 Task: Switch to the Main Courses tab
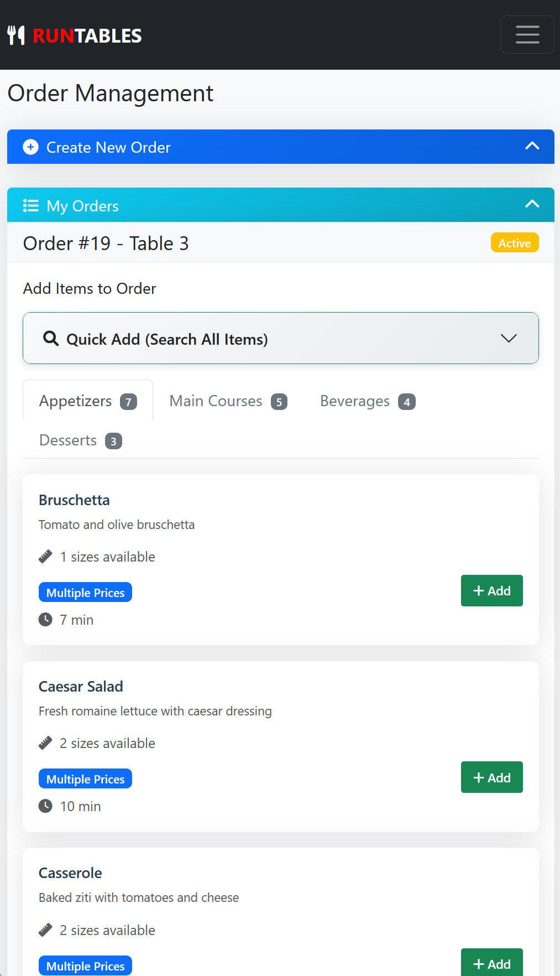click(x=228, y=401)
